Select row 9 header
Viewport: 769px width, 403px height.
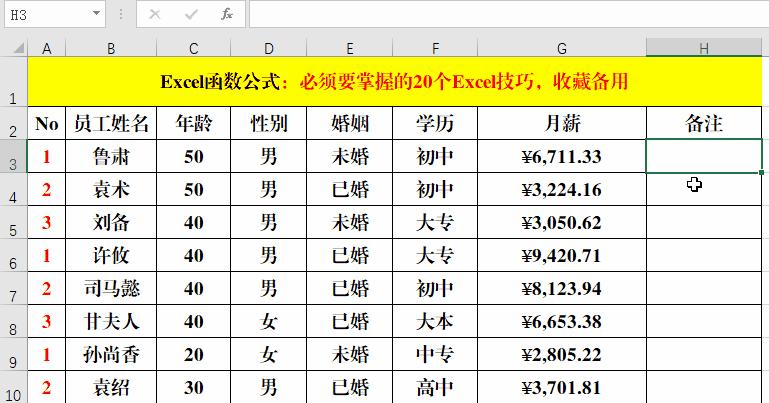[13, 354]
